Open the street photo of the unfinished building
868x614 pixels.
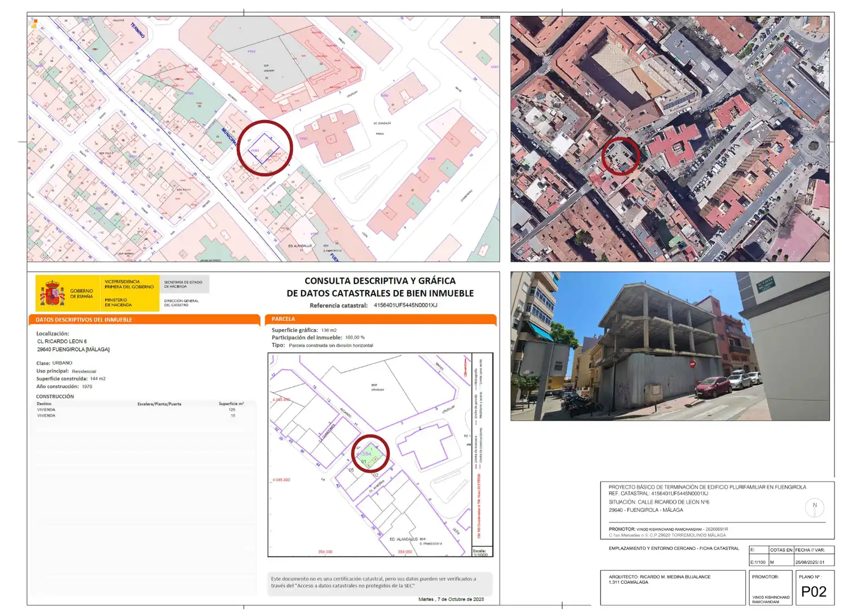pyautogui.click(x=670, y=346)
